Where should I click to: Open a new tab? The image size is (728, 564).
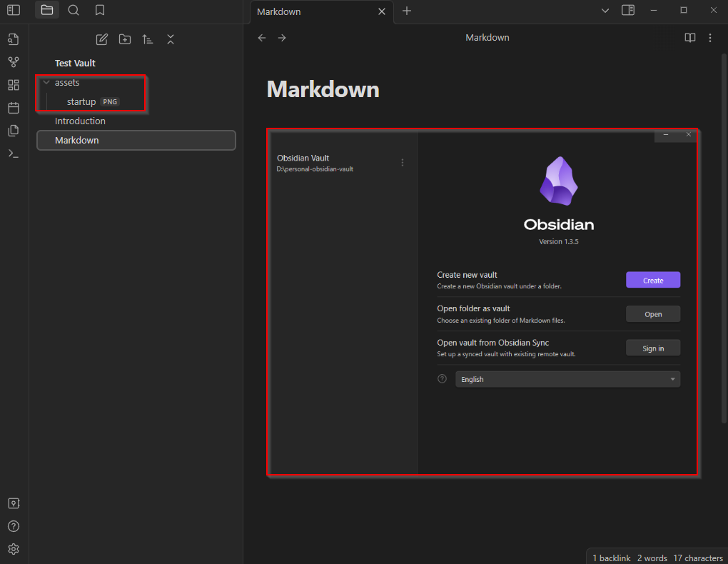click(407, 11)
